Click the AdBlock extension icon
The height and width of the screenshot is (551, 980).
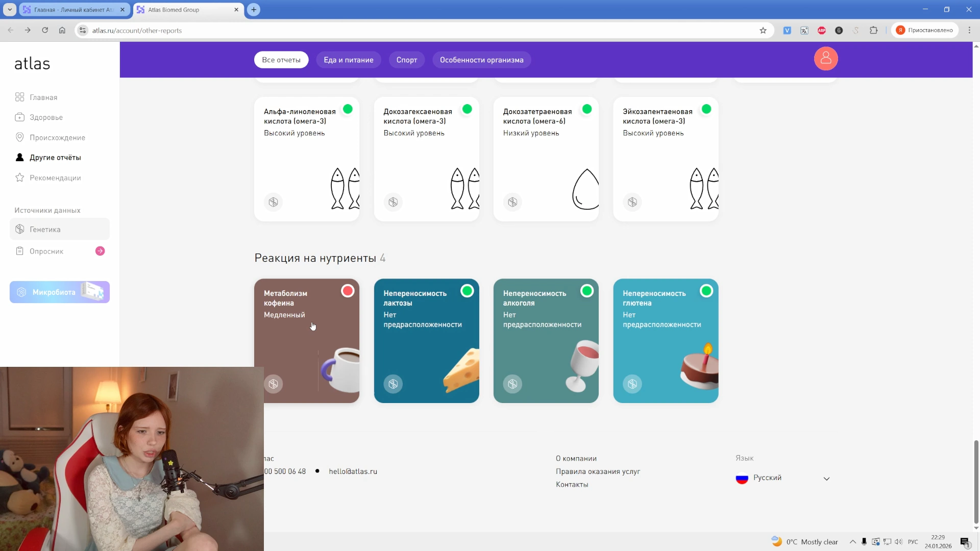(821, 31)
